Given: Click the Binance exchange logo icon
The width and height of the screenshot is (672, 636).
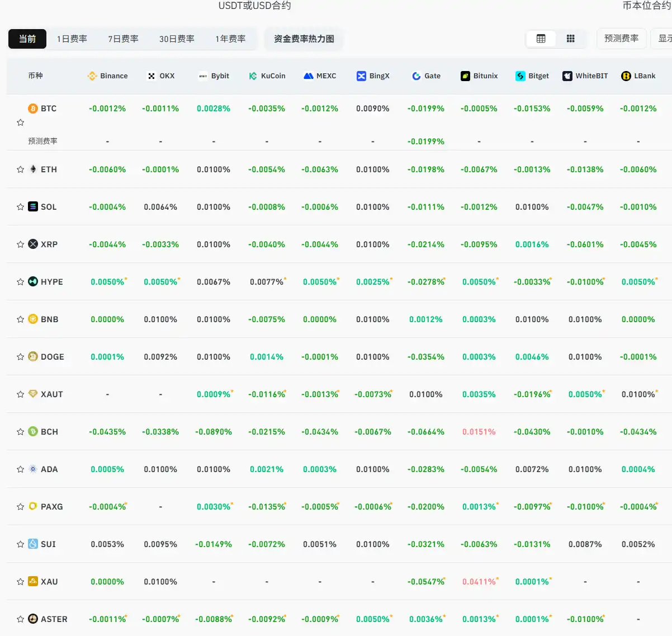Looking at the screenshot, I should (x=92, y=76).
